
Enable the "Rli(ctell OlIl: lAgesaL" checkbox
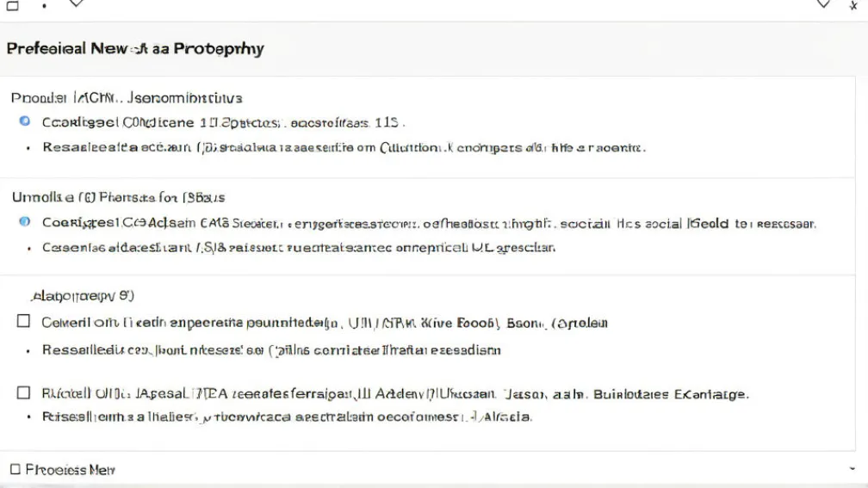(x=24, y=393)
